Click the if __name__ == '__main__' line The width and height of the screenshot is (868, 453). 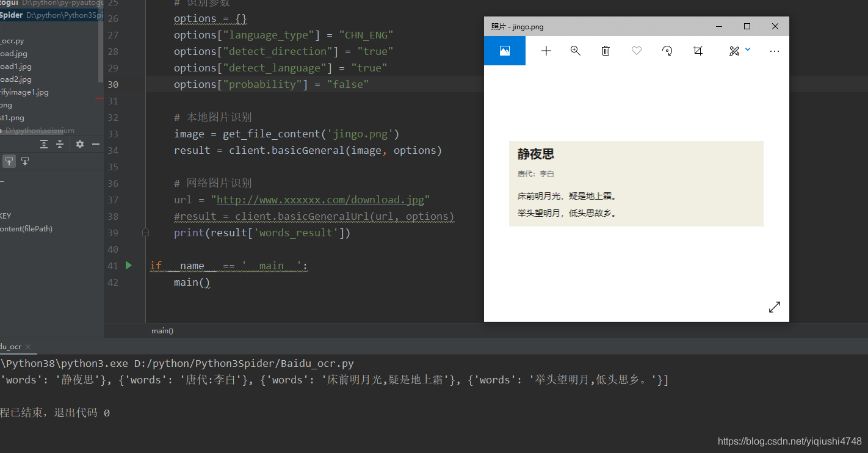(x=229, y=266)
